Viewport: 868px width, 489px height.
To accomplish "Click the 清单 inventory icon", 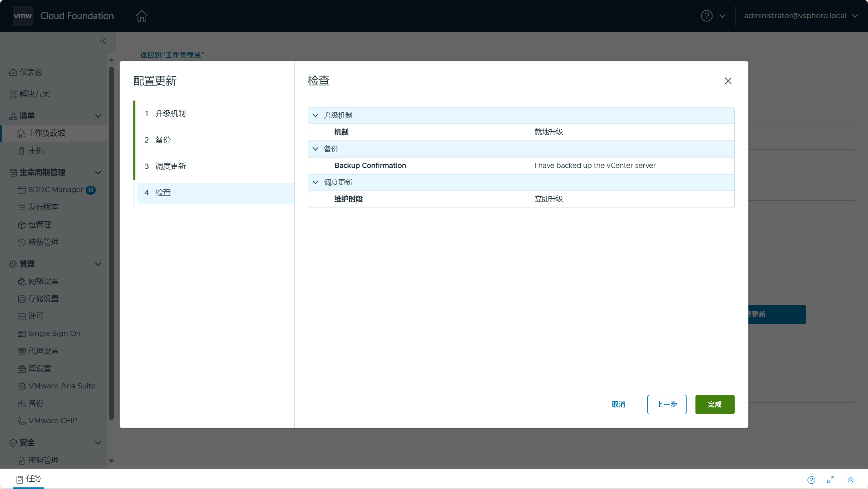I will (13, 116).
